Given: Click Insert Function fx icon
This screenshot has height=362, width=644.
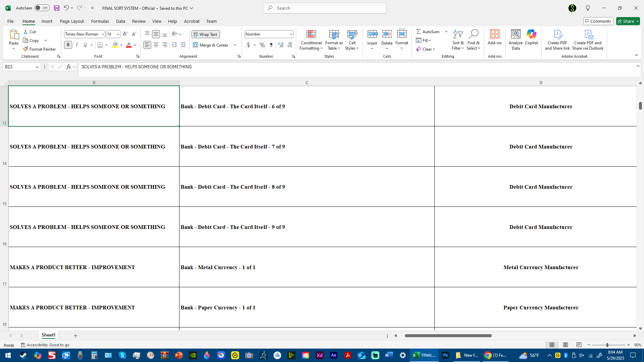Looking at the screenshot, I should (68, 67).
